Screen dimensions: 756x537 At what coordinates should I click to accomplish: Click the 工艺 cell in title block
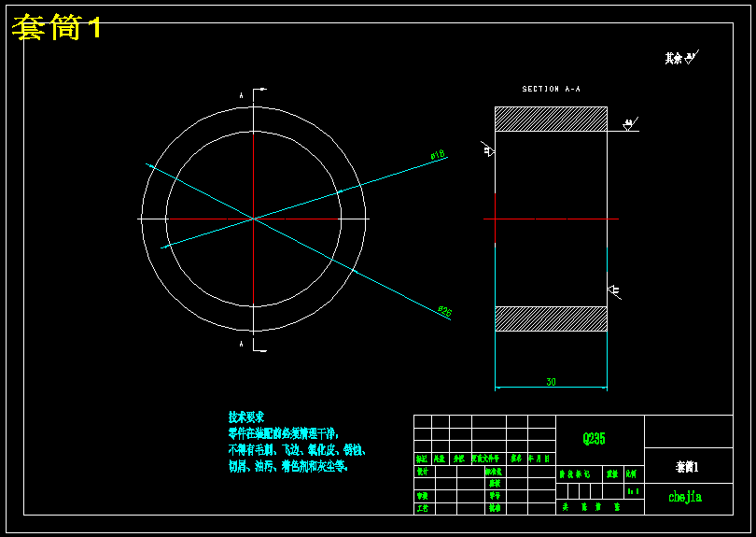pos(423,508)
